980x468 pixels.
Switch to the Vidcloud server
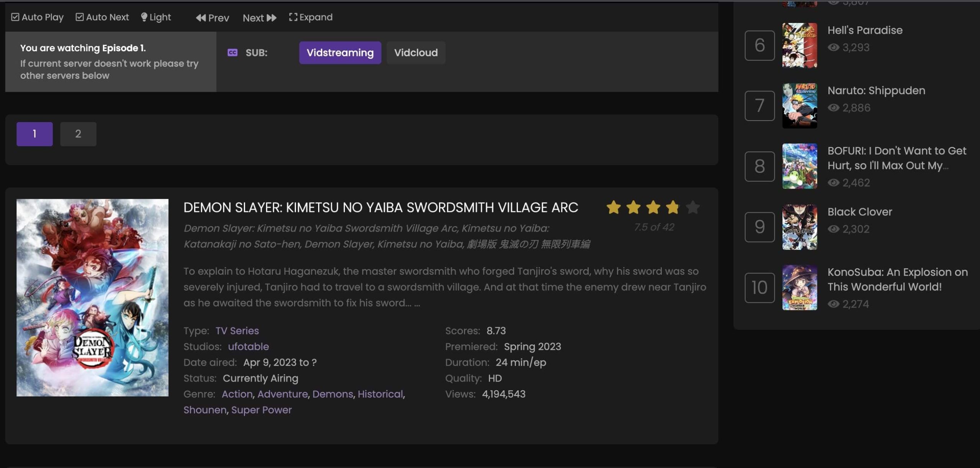coord(415,53)
